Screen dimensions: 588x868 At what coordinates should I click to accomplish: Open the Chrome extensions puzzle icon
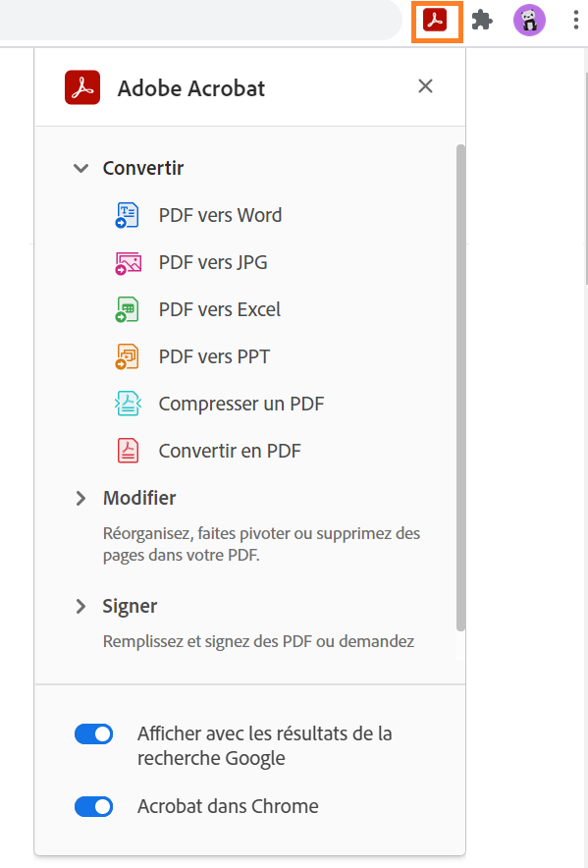pos(482,21)
